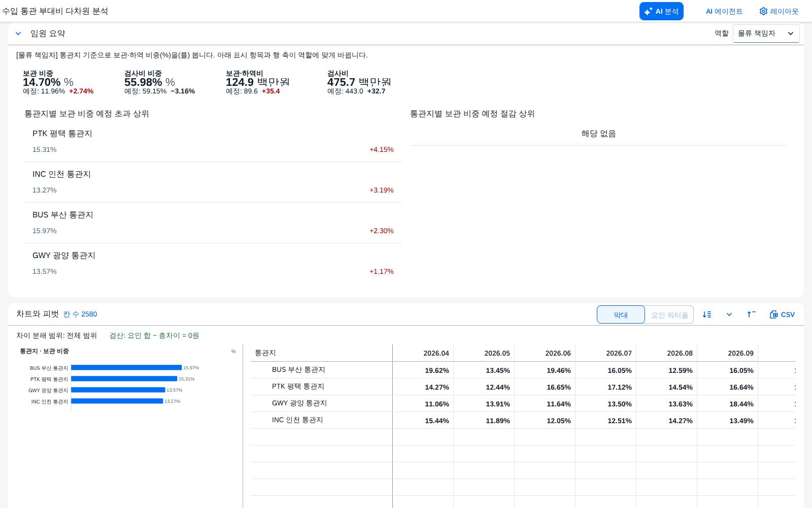Select the GWY 광양 통관지 summary row

click(213, 264)
